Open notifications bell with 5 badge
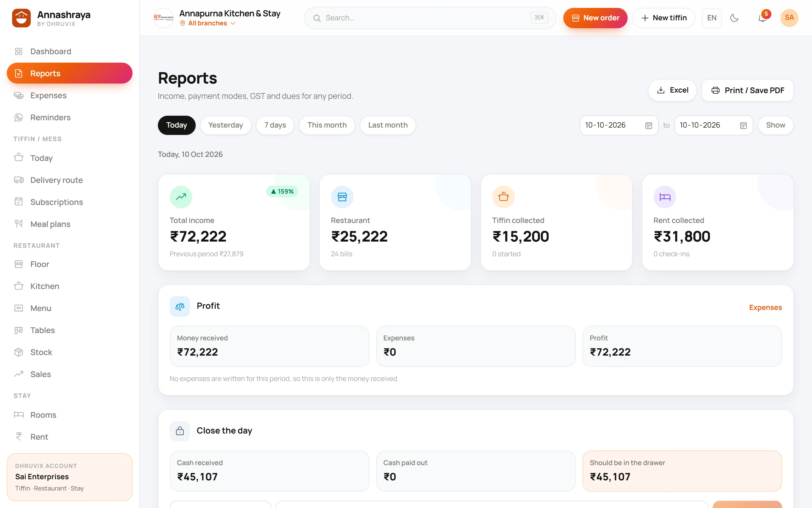 coord(762,18)
